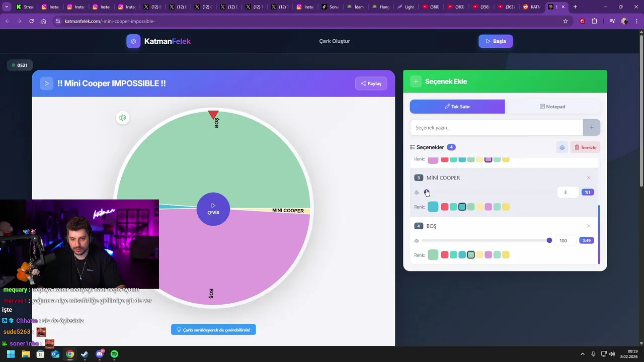
Task: Open the media controls icon in Chrome toolbar
Action: tap(612, 21)
